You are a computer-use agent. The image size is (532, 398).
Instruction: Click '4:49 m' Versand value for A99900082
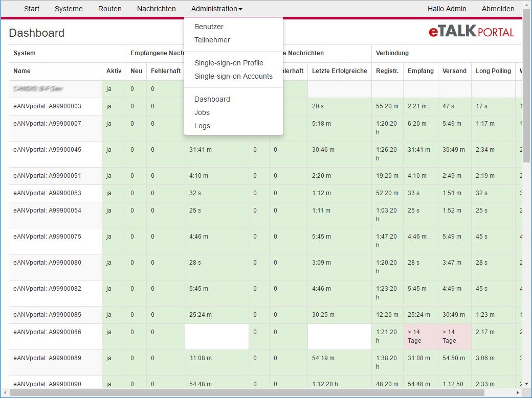(452, 289)
